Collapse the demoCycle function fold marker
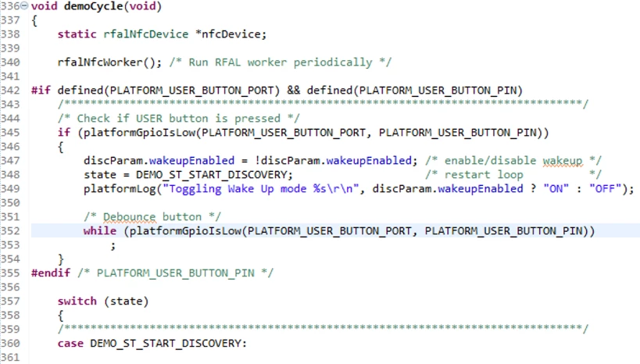This screenshot has height=364, width=640. coord(24,5)
